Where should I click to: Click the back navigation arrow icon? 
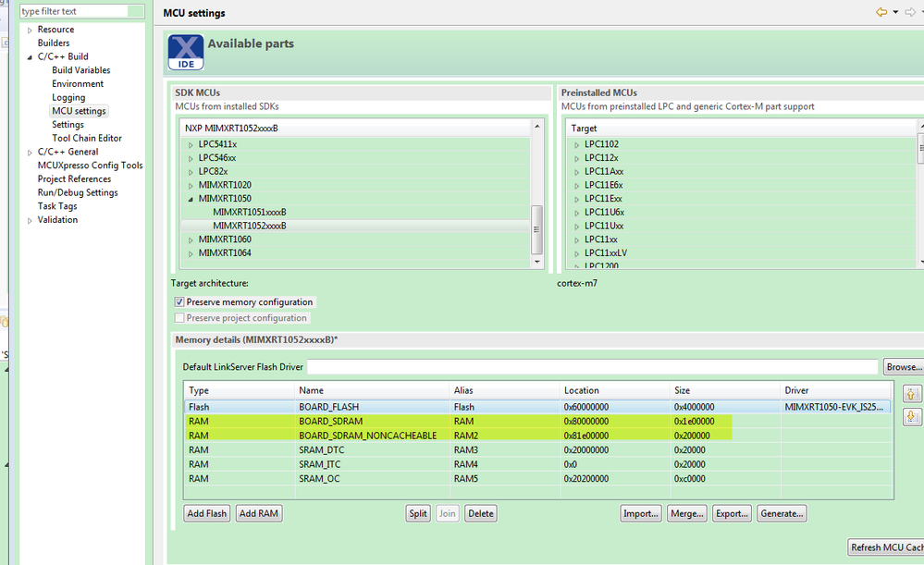click(x=881, y=12)
